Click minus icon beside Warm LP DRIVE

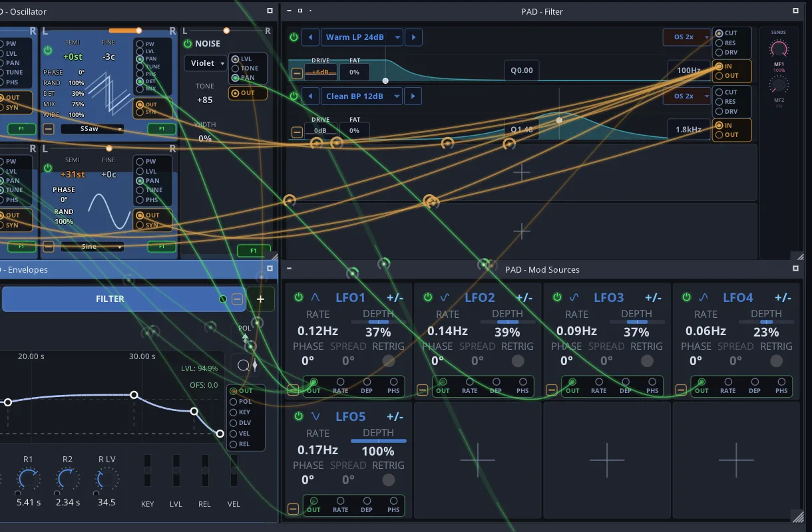[x=297, y=72]
